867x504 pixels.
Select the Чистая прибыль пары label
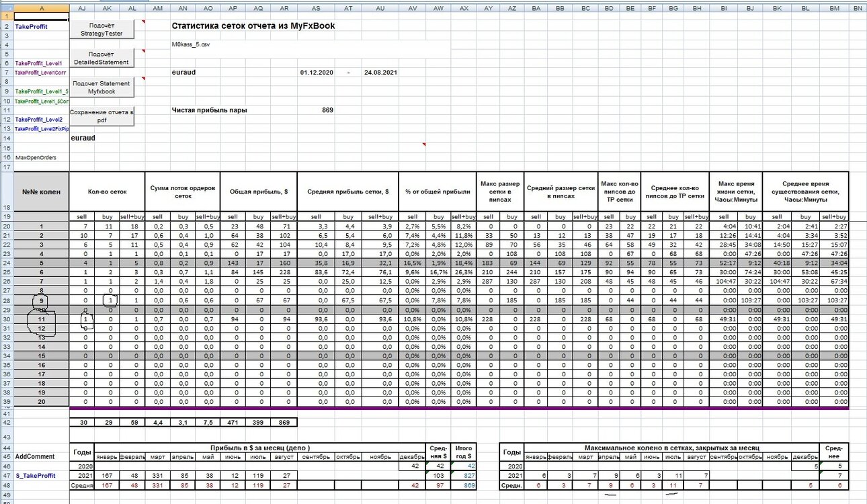[209, 110]
